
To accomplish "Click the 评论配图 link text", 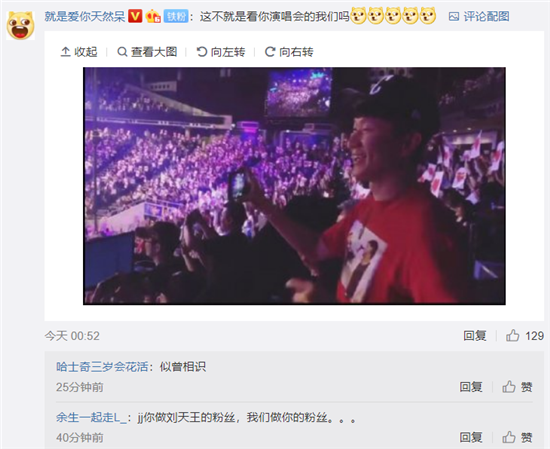I will click(x=487, y=16).
